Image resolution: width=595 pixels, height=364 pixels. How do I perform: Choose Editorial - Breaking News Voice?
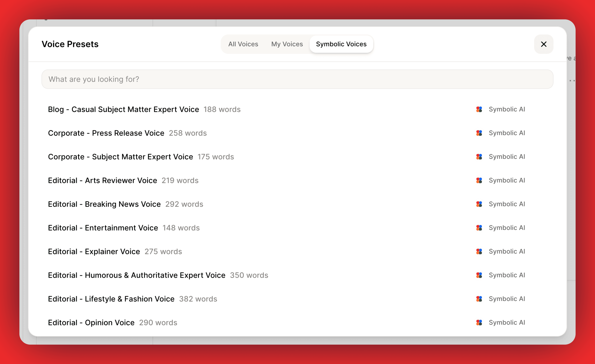point(104,204)
